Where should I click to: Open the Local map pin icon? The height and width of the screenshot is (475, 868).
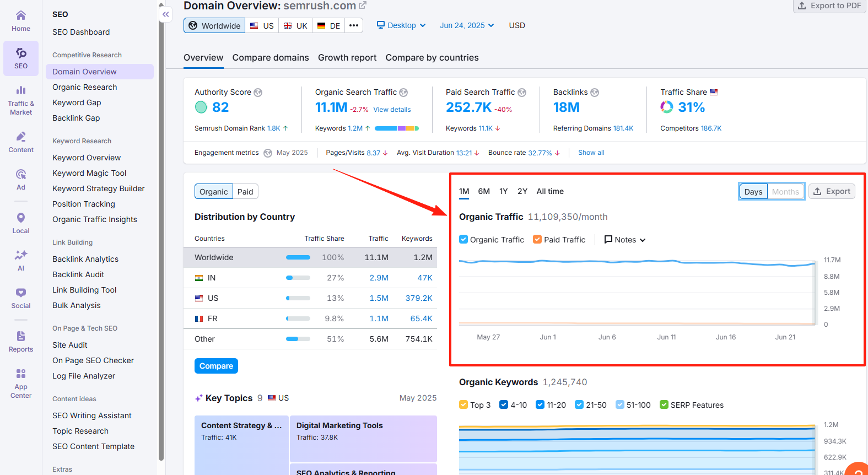[21, 218]
